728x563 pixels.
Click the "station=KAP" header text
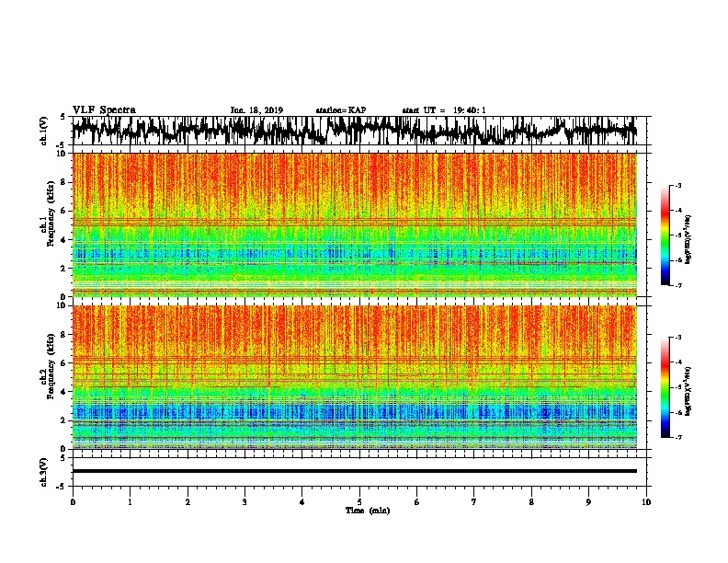click(341, 110)
